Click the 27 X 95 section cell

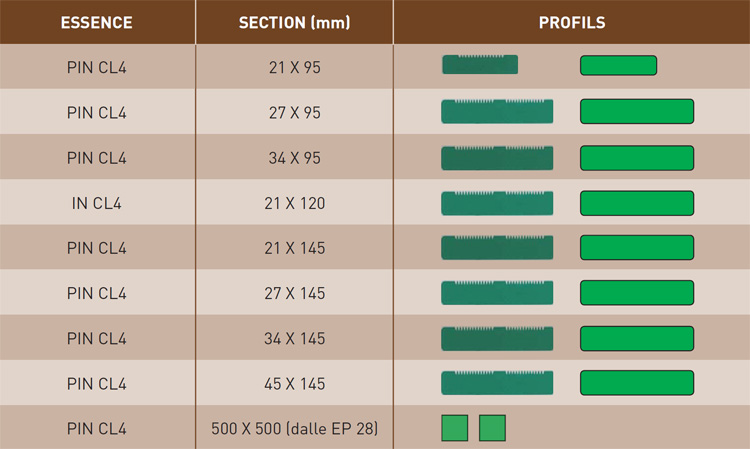(x=295, y=113)
